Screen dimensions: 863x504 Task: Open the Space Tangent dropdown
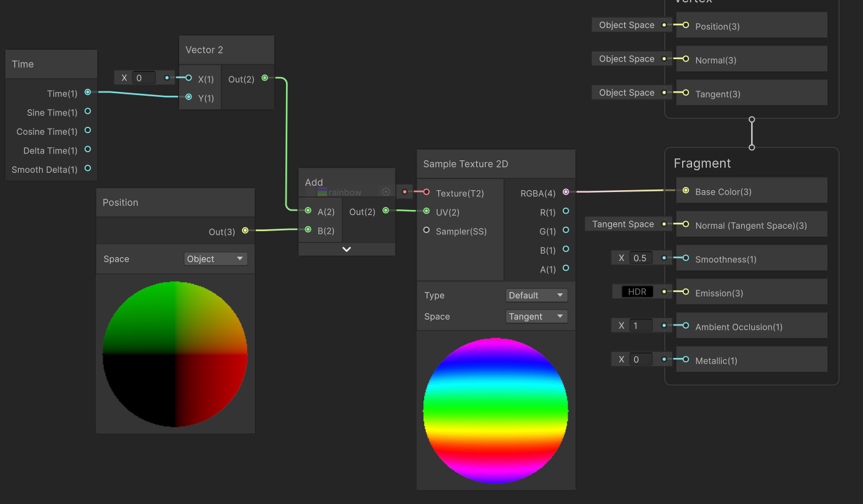[537, 316]
